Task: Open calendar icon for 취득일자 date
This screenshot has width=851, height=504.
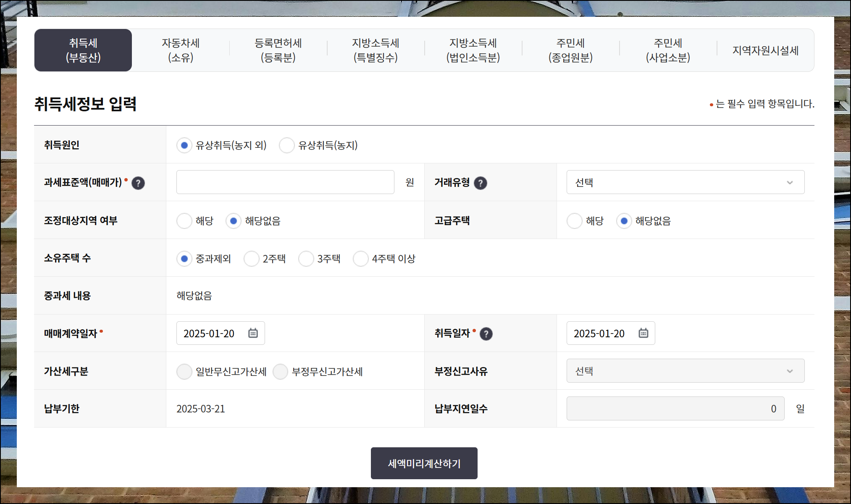Action: coord(643,333)
